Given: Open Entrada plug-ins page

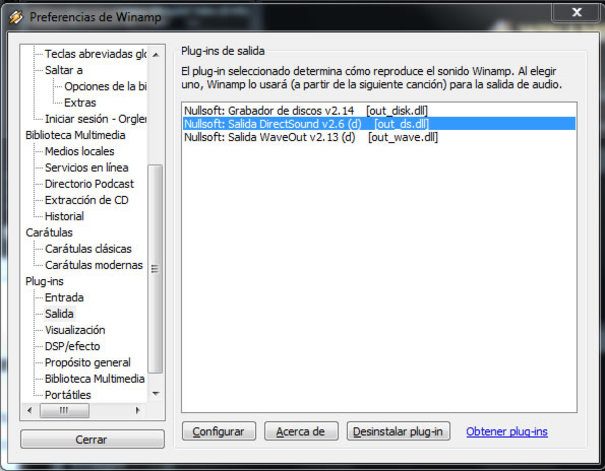Looking at the screenshot, I should point(64,297).
